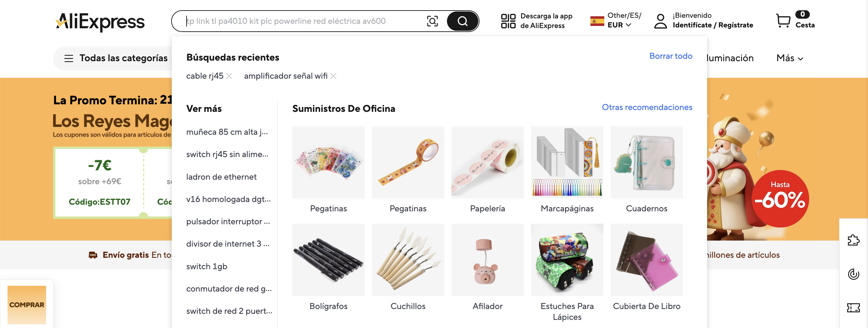868x328 pixels.
Task: Click the Borrar todo link
Action: (671, 56)
